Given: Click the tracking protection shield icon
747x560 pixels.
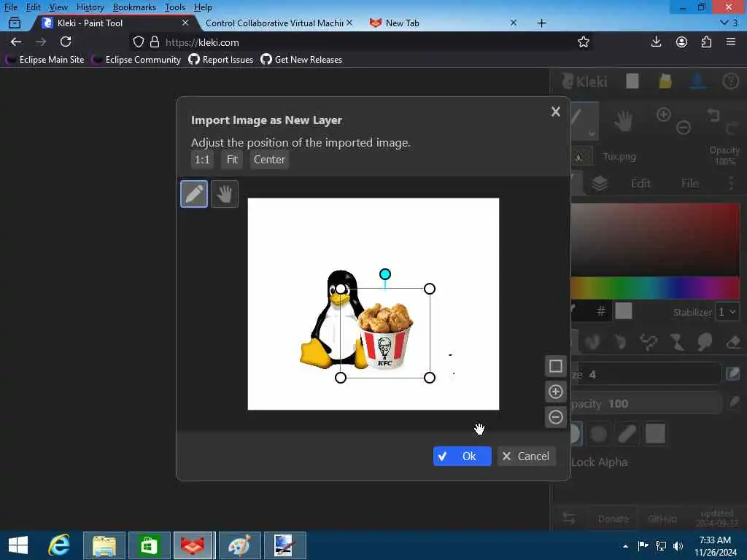Looking at the screenshot, I should pyautogui.click(x=138, y=42).
